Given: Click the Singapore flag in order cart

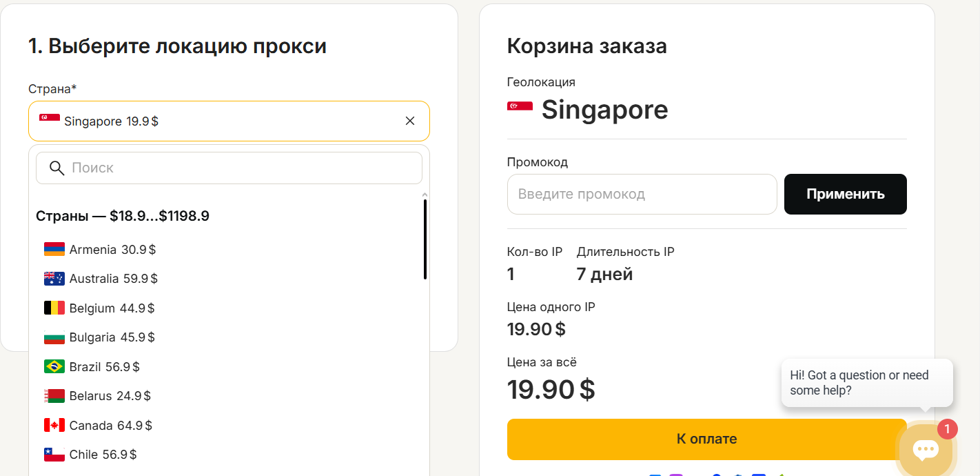Looking at the screenshot, I should pyautogui.click(x=520, y=106).
